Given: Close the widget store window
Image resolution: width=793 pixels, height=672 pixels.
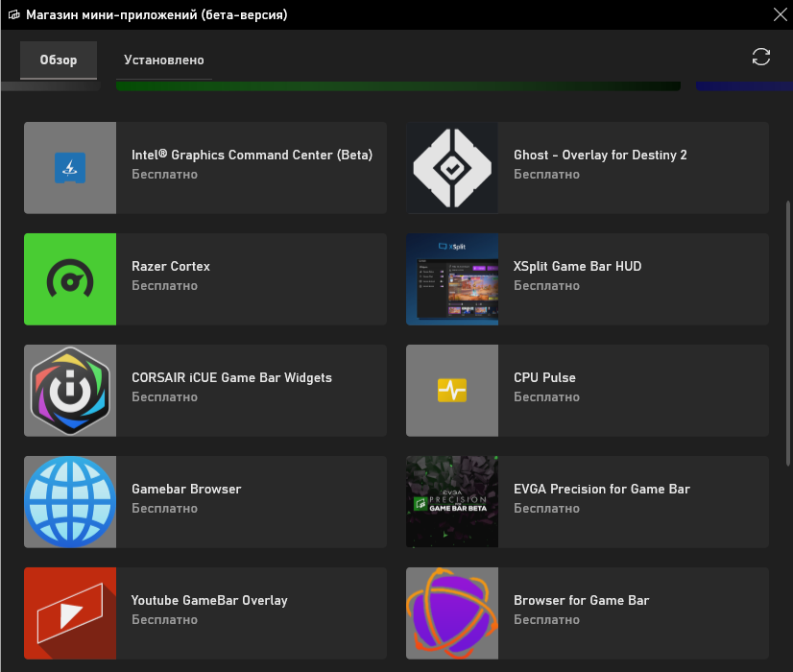Looking at the screenshot, I should coord(781,14).
